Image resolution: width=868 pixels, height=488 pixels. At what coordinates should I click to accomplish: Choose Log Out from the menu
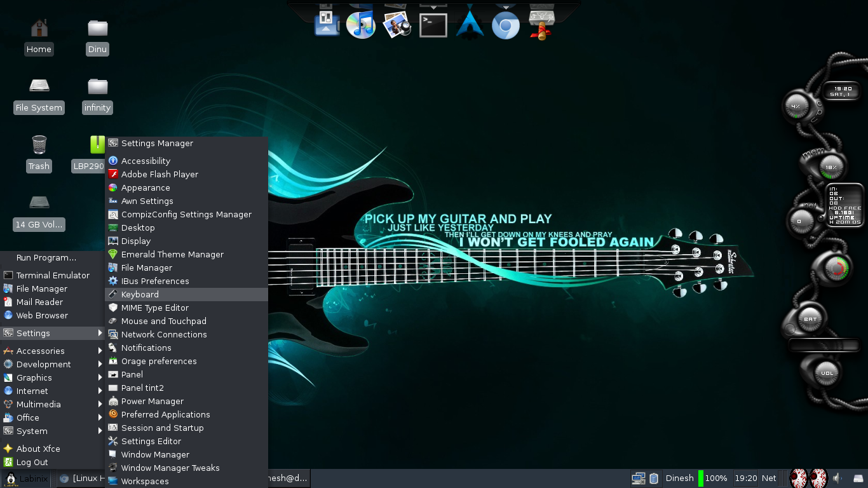tap(52, 462)
